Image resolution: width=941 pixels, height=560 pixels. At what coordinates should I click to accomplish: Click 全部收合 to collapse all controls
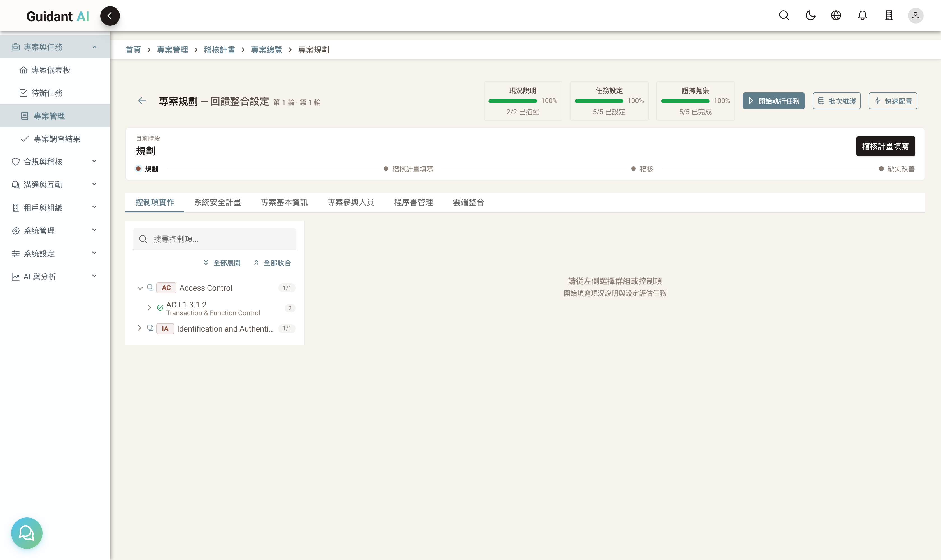tap(272, 263)
